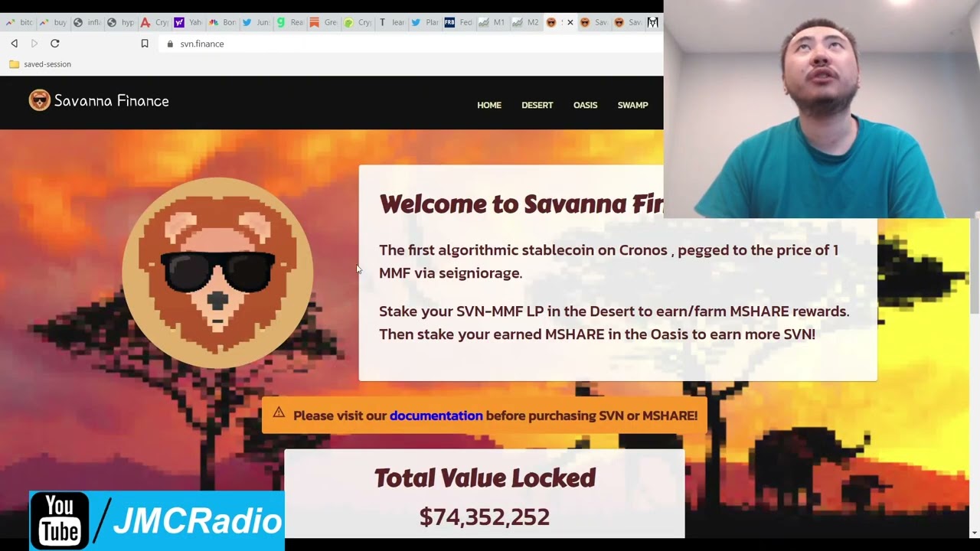
Task: Switch to the FRB 'Fed' tab
Action: (458, 23)
